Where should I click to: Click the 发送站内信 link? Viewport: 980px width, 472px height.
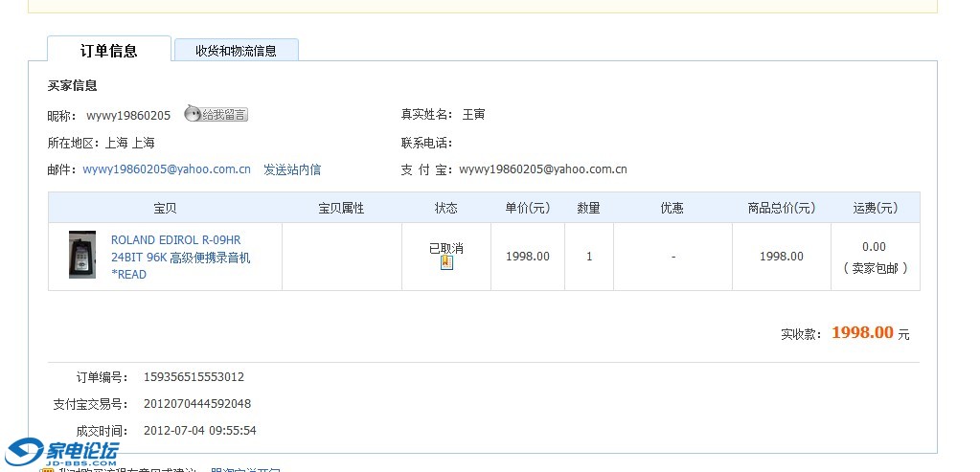pyautogui.click(x=292, y=169)
